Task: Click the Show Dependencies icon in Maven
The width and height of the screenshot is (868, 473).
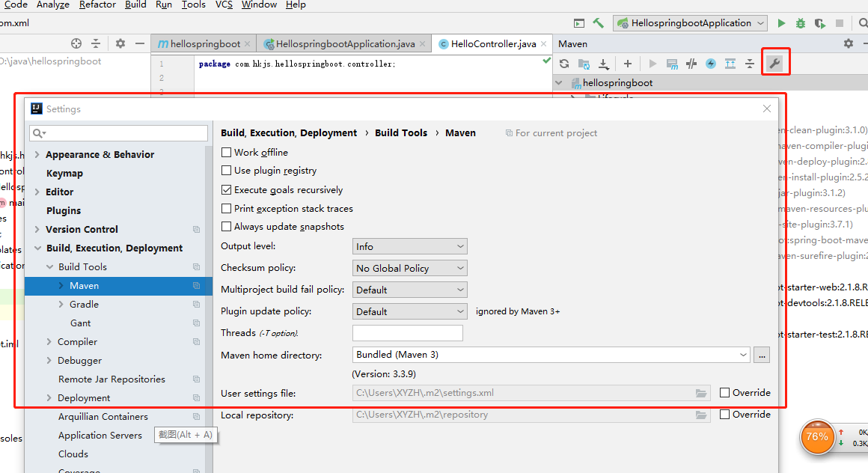Action: pyautogui.click(x=730, y=64)
